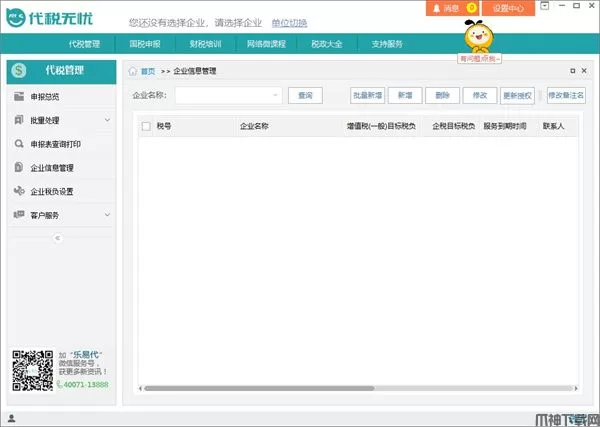The image size is (600, 427).
Task: Click the 代税无忧 smiley logo
Action: [x=16, y=18]
